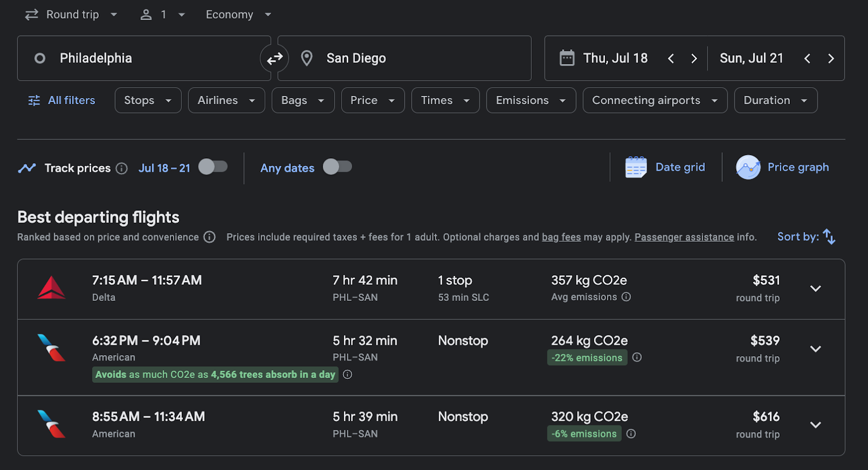Click the Track prices info icon
Screen dimensions: 868x470
click(122, 168)
